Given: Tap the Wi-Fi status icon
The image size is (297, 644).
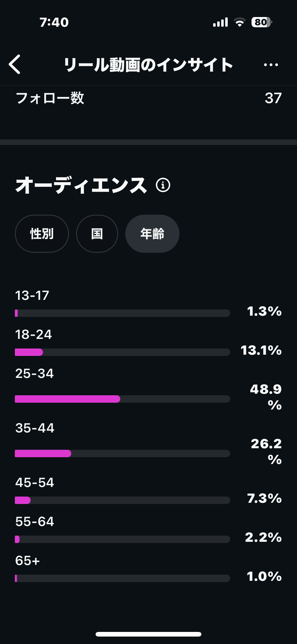Looking at the screenshot, I should [x=239, y=22].
